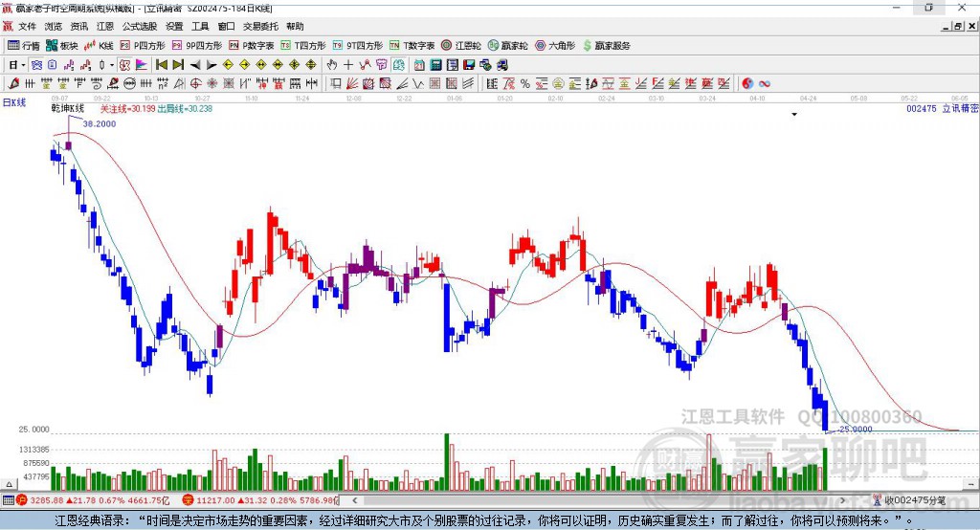Open the 9P四方形 tool
Viewport: 980px width, 530px height.
[x=197, y=46]
